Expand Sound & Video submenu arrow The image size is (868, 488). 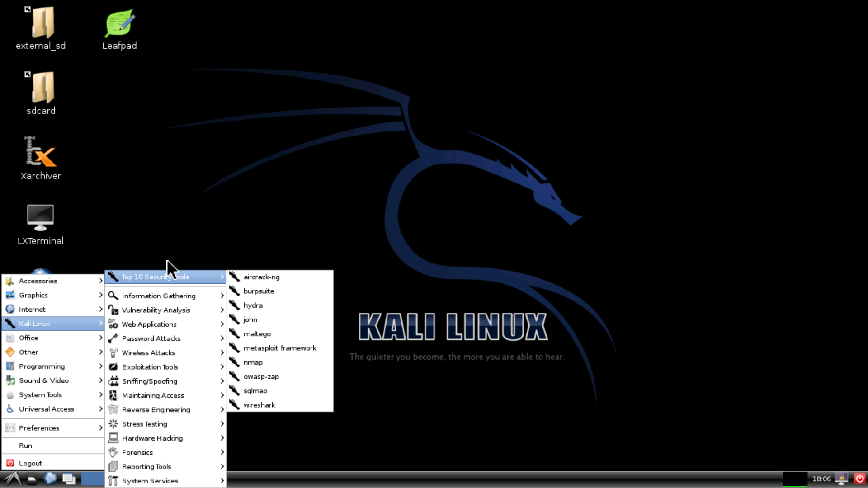(x=100, y=380)
